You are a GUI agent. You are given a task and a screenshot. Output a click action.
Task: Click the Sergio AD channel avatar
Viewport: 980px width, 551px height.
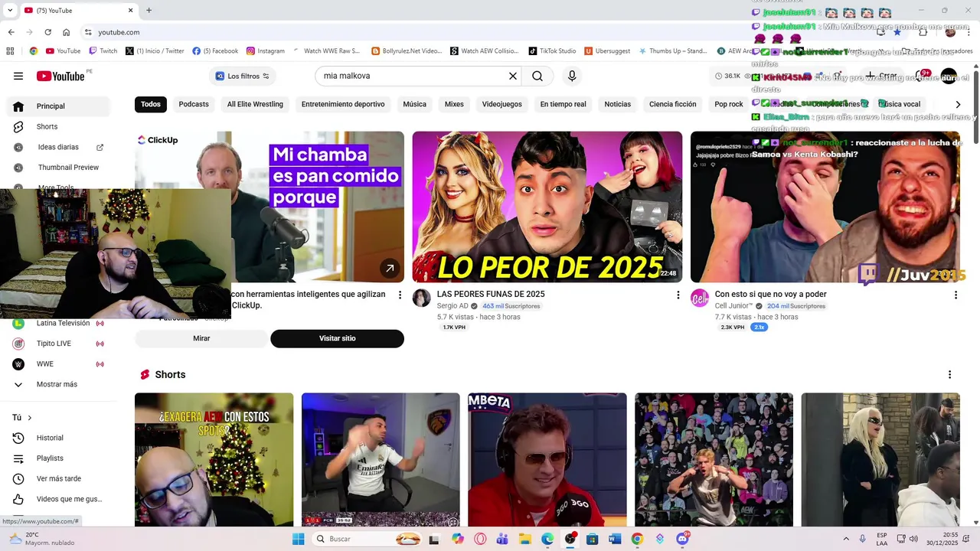422,298
